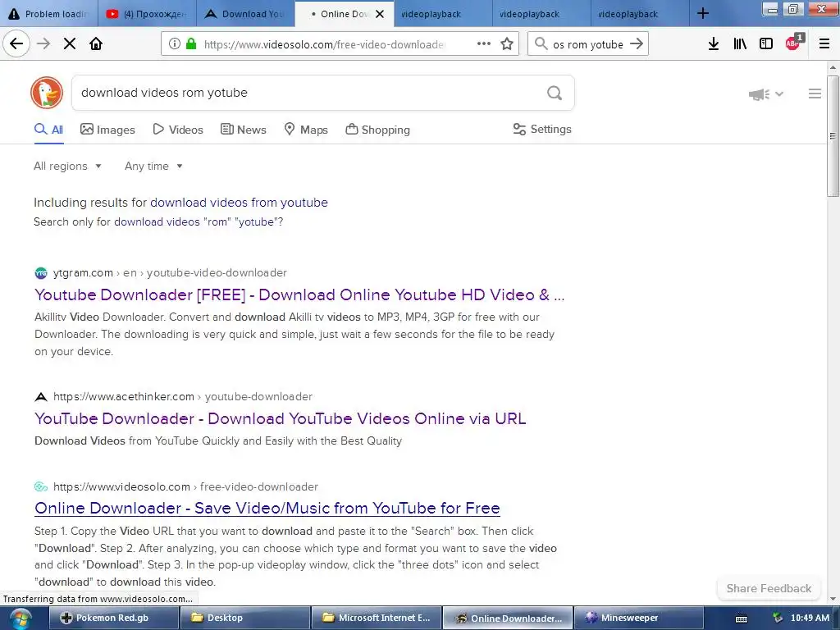Select the News search category

tap(243, 130)
